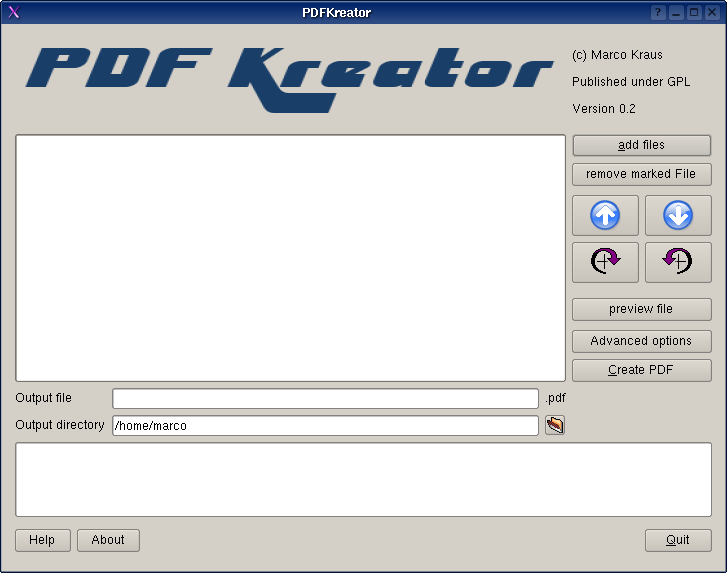Click the '(c) Marco Kraus' text
The height and width of the screenshot is (573, 727).
617,55
